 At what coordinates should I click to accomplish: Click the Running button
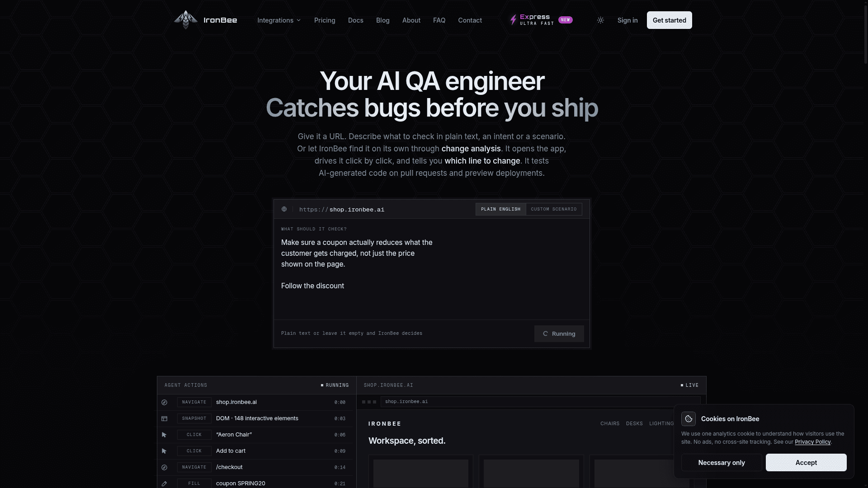click(559, 334)
